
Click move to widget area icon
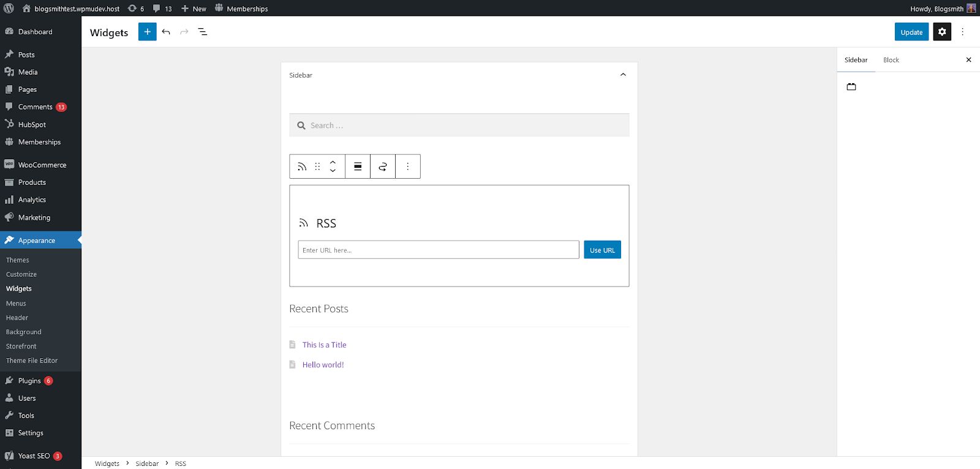(383, 167)
